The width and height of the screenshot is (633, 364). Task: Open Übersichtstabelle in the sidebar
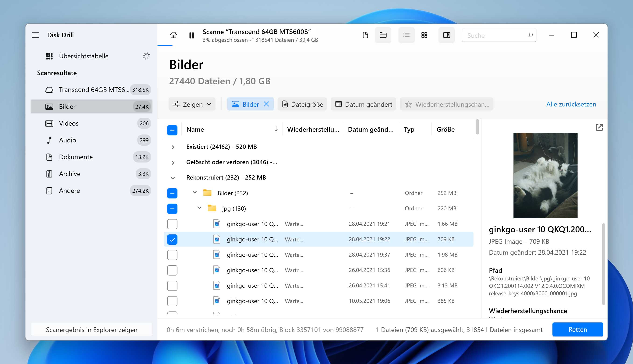point(92,56)
